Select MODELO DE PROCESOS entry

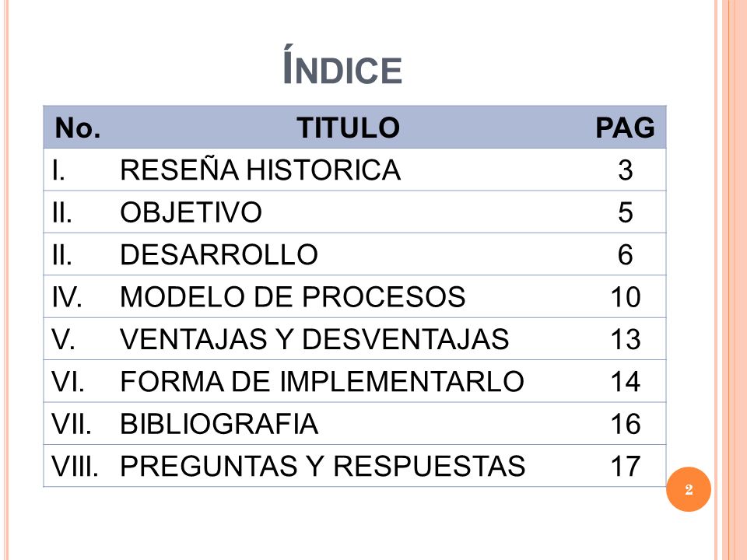(x=293, y=296)
